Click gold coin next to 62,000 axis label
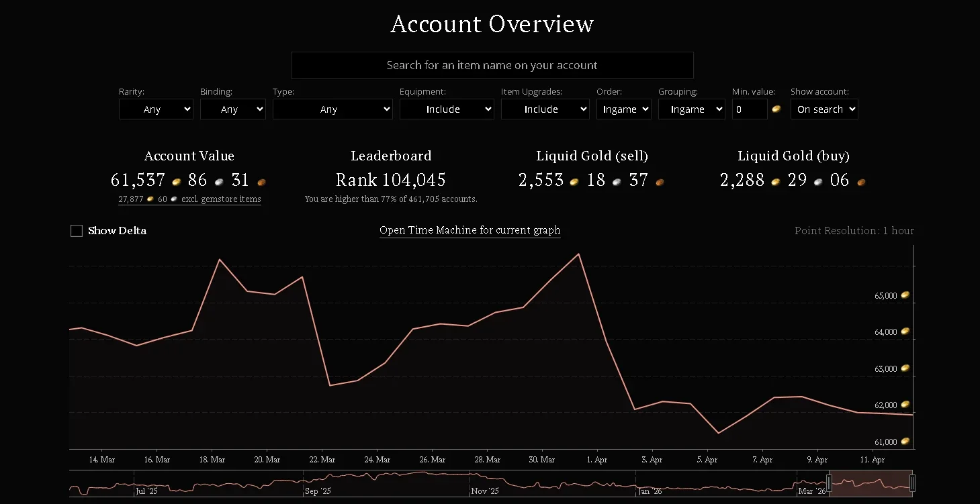The height and width of the screenshot is (504, 980). [x=905, y=404]
